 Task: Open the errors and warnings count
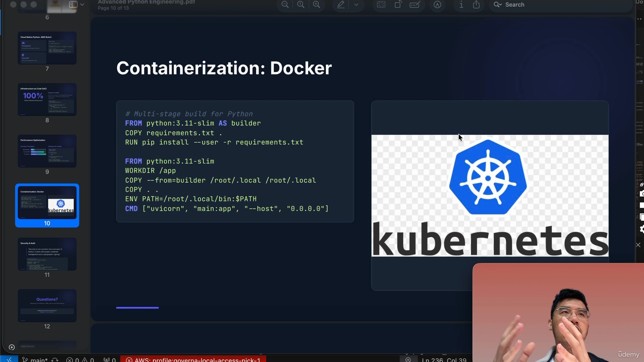point(80,359)
